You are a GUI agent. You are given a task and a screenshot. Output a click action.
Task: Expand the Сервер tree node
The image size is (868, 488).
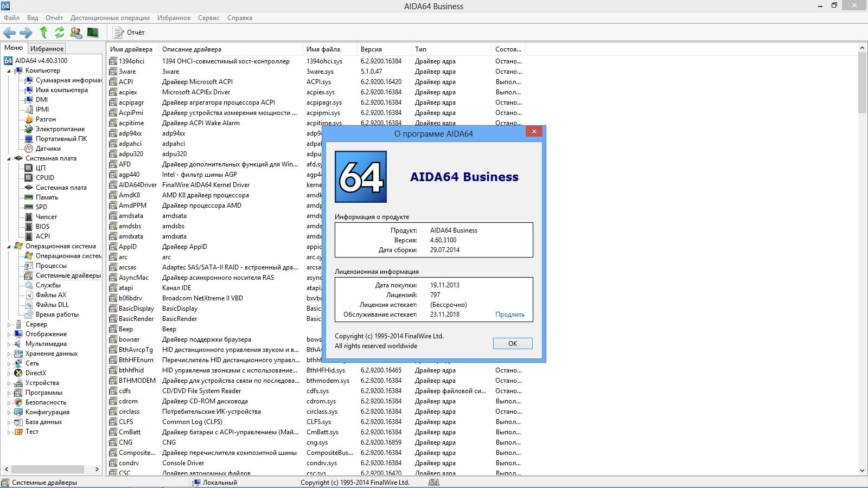(9, 325)
